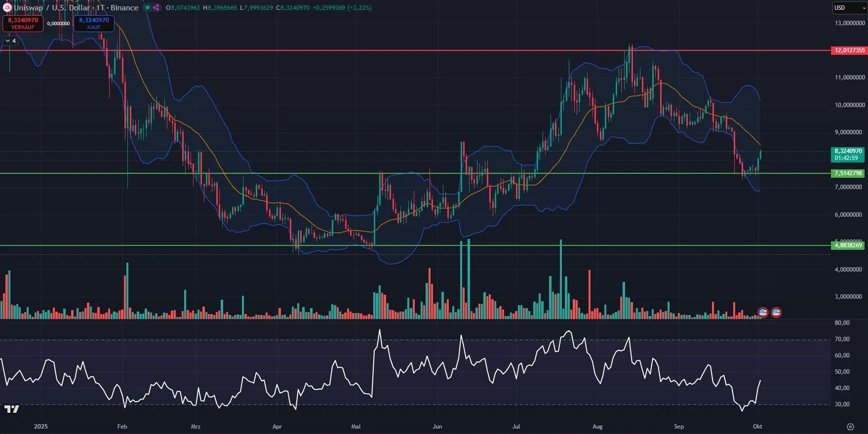Expand the collapsed indicator legend showing 4
The height and width of the screenshot is (434, 868).
10,41
